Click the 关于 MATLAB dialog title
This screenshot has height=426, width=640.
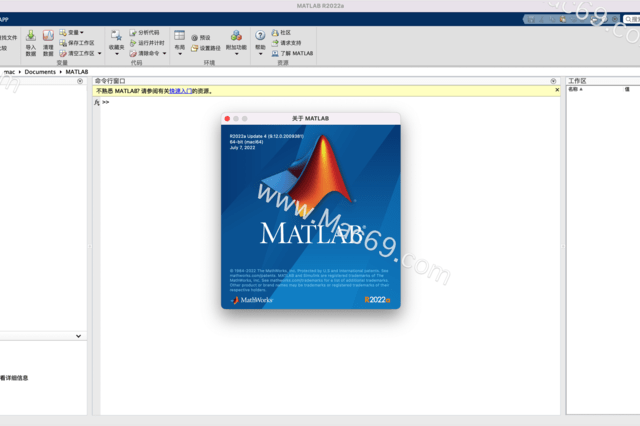point(310,118)
